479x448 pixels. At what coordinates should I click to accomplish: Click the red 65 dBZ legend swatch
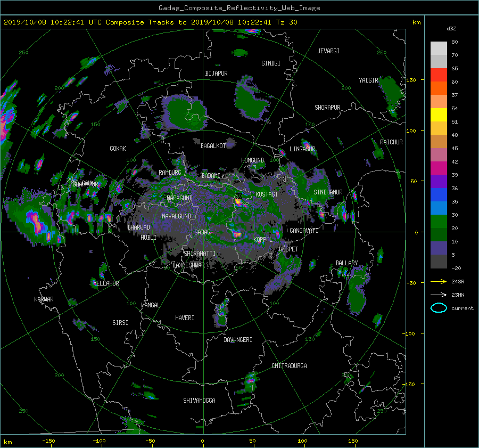tap(439, 75)
